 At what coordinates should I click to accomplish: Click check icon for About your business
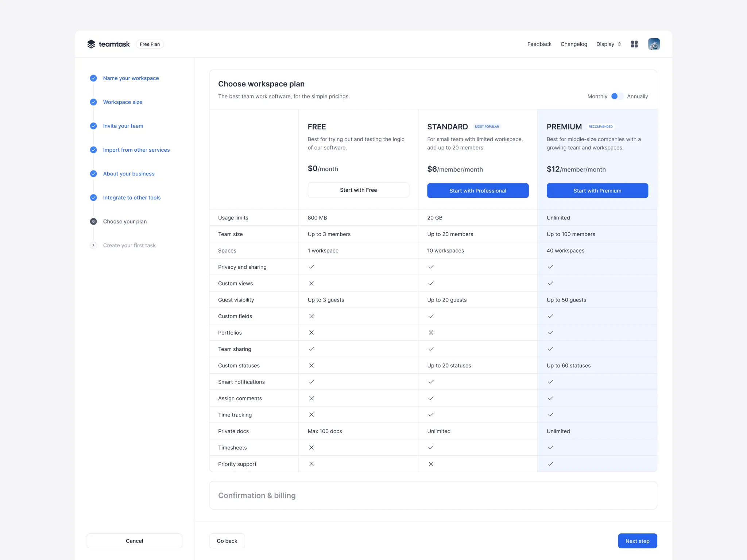[x=93, y=174]
